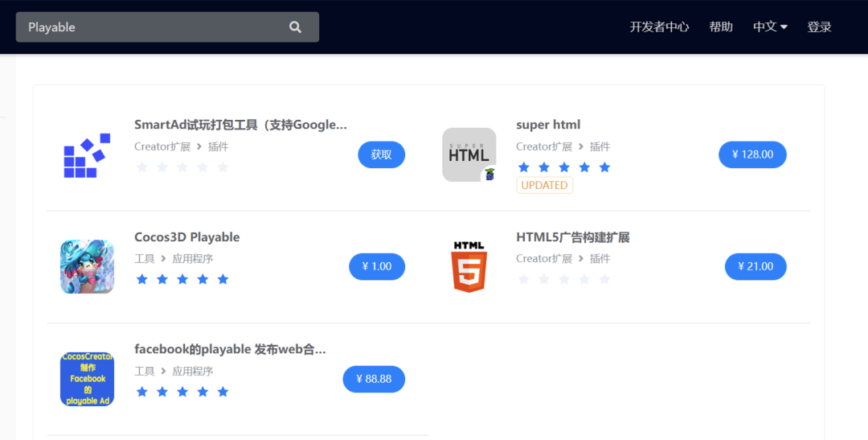
Task: Focus the Playable search field
Action: coord(167,27)
